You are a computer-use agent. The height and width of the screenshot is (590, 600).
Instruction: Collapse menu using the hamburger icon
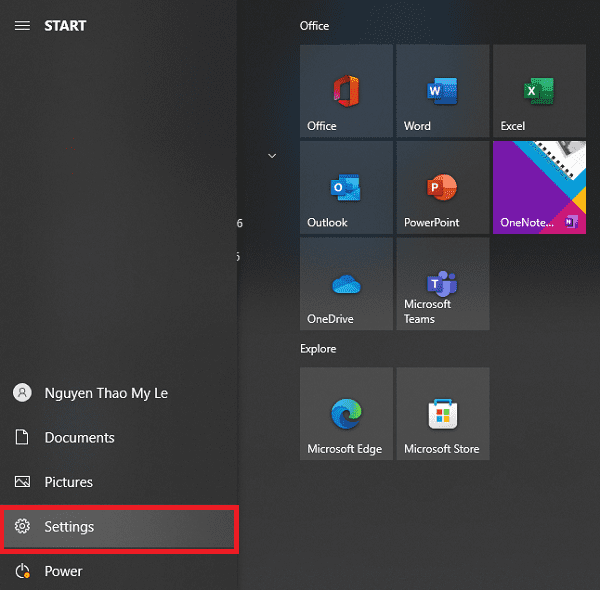(x=22, y=26)
